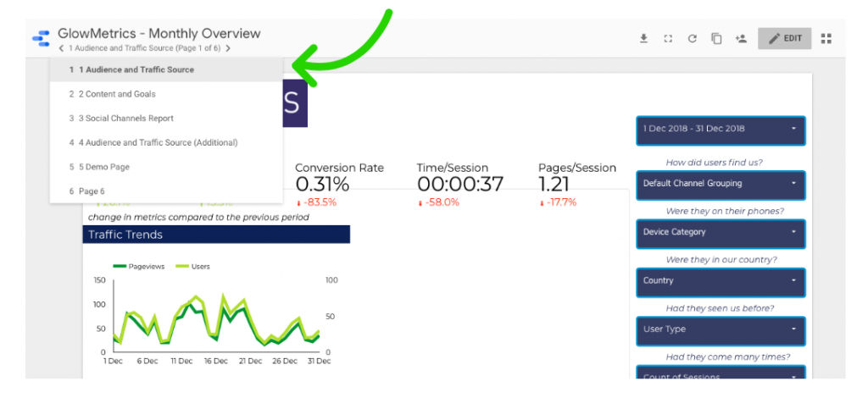
Task: Click the EDIT button
Action: click(784, 38)
